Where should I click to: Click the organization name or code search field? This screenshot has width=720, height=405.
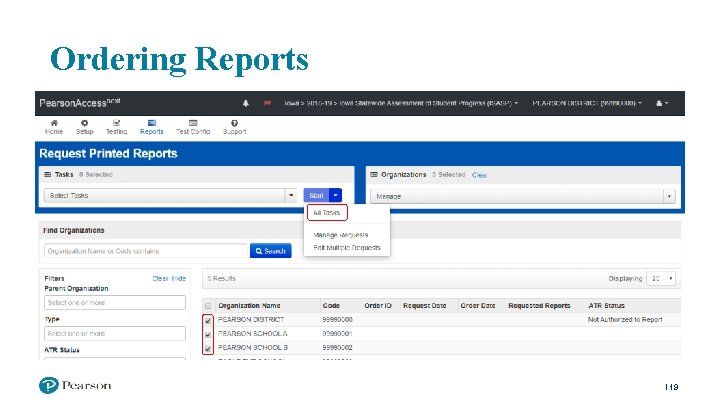[x=146, y=251]
